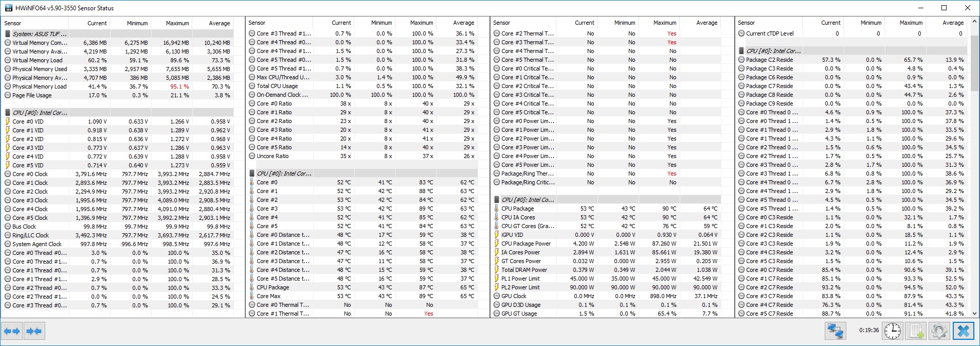Viewport: 980px width, 346px height.
Task: Select the Max CPU/Thread U... row label
Action: coord(283,77)
